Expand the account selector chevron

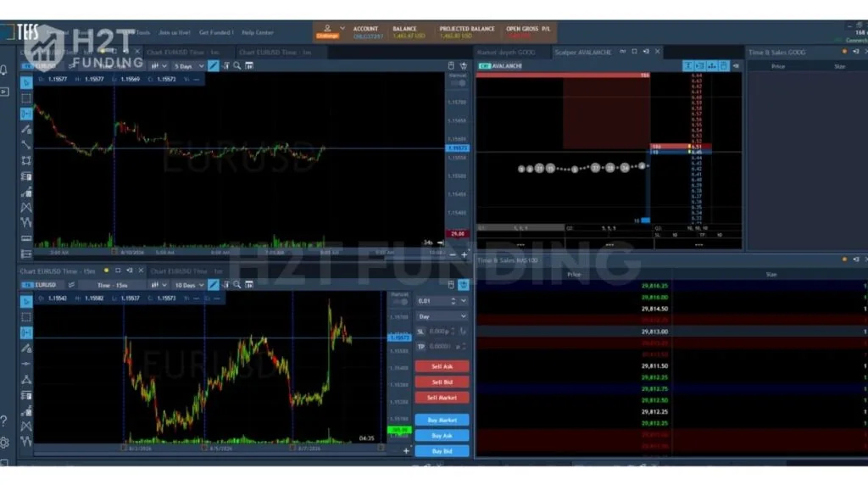click(x=342, y=28)
